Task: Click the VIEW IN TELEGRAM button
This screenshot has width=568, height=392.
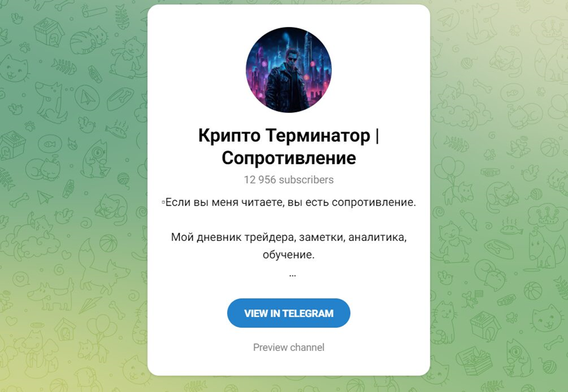Action: point(288,313)
